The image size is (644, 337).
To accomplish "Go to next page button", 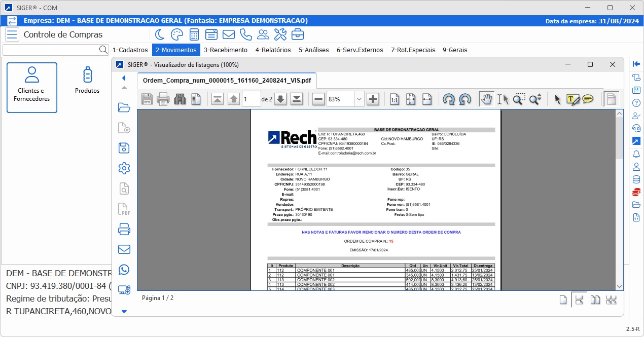I will pos(280,99).
